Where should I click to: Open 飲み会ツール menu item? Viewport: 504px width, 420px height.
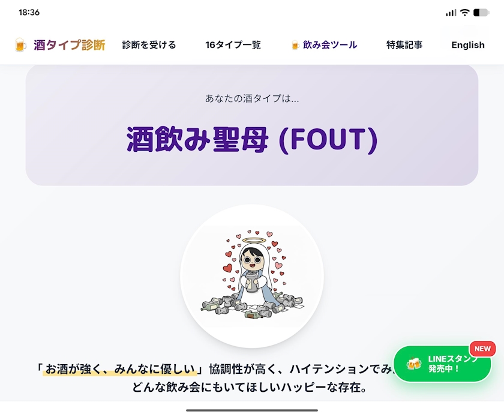point(330,44)
